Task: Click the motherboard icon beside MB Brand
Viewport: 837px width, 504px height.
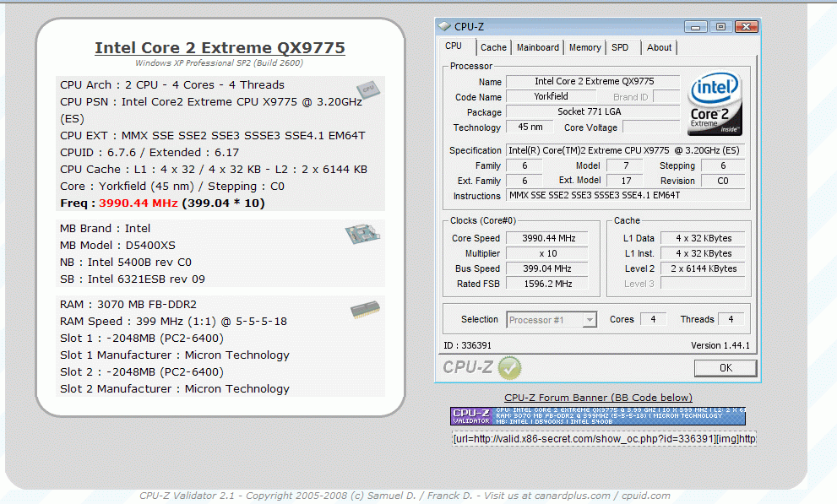Action: click(x=362, y=234)
